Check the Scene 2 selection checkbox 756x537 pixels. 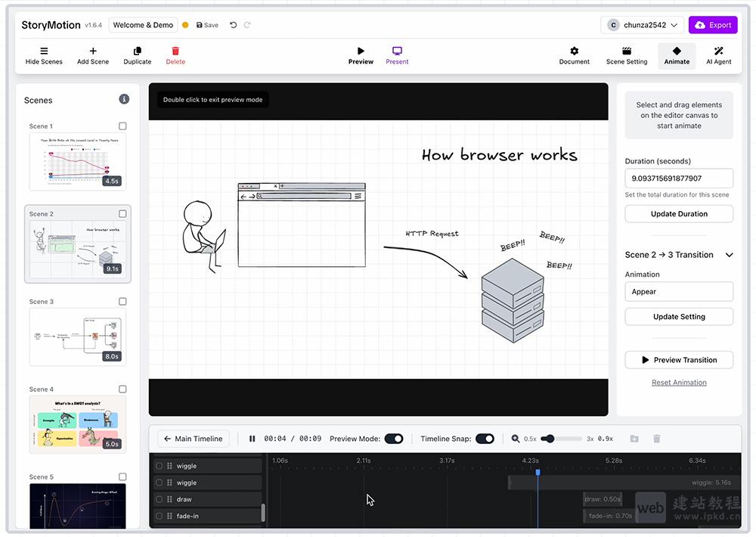click(122, 214)
